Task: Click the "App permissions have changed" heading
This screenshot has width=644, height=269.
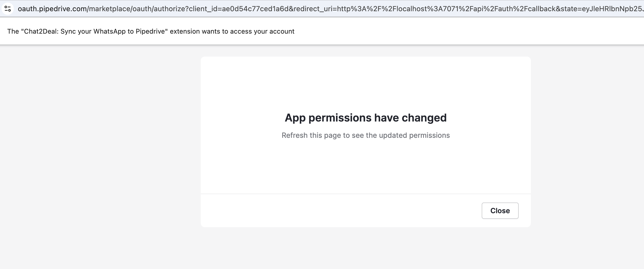Action: click(366, 118)
